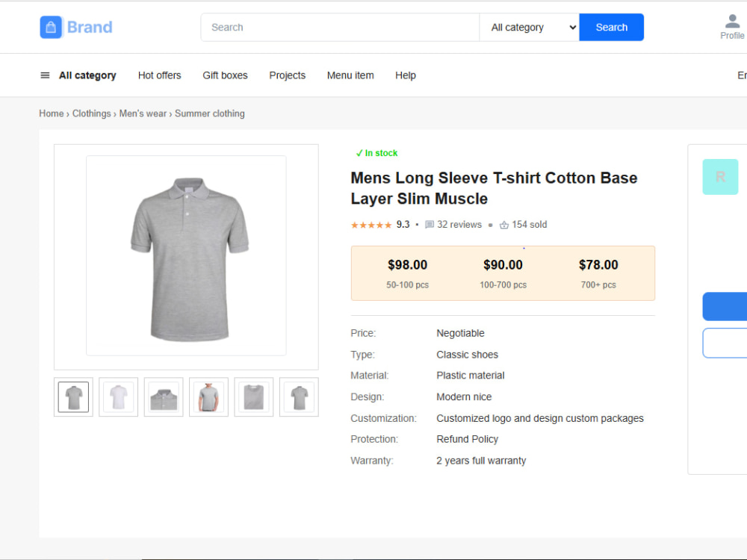Click the reviews speech bubble icon
Viewport: 747px width, 560px height.
click(430, 225)
